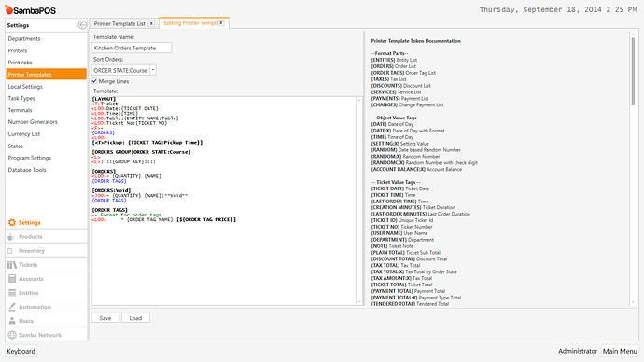This screenshot has width=644, height=362.
Task: Click the Accounts calculator icon
Action: coord(12,279)
